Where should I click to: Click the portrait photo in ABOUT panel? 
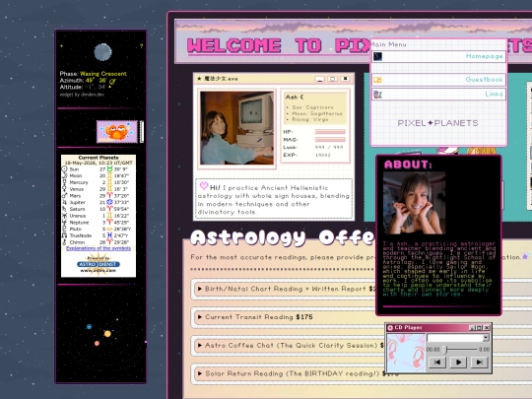click(414, 203)
